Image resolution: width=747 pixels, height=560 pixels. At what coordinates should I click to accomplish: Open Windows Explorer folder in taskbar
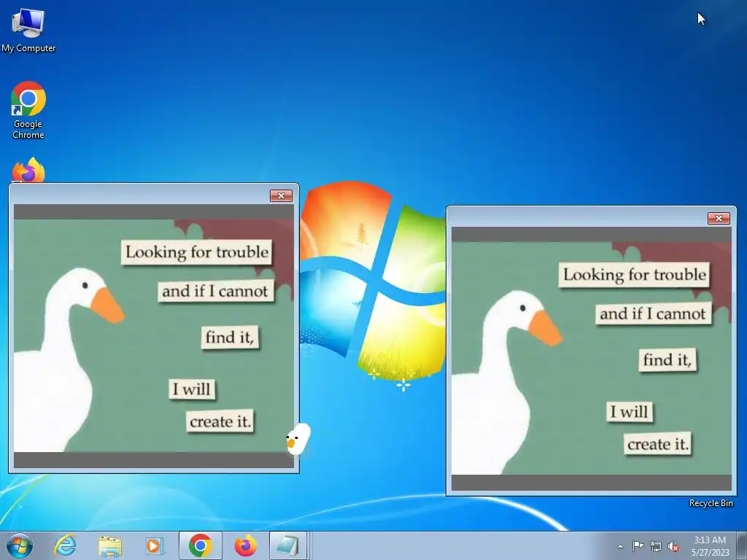[x=110, y=545]
